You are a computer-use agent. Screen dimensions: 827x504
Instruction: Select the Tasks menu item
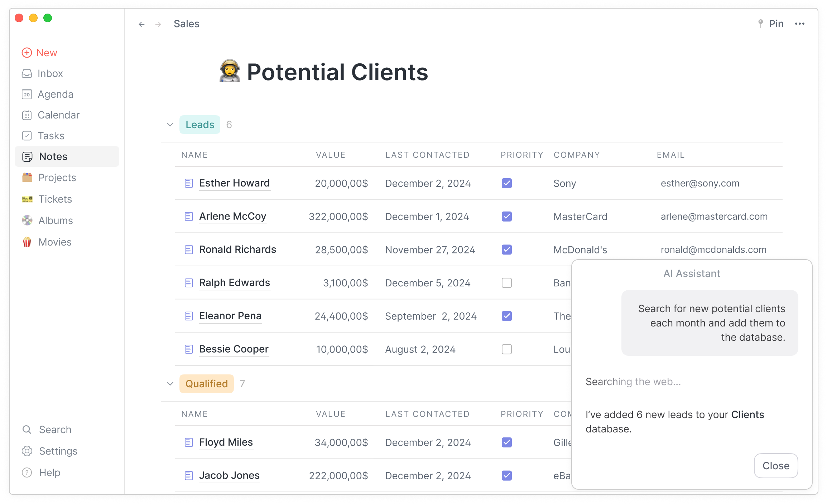(51, 136)
